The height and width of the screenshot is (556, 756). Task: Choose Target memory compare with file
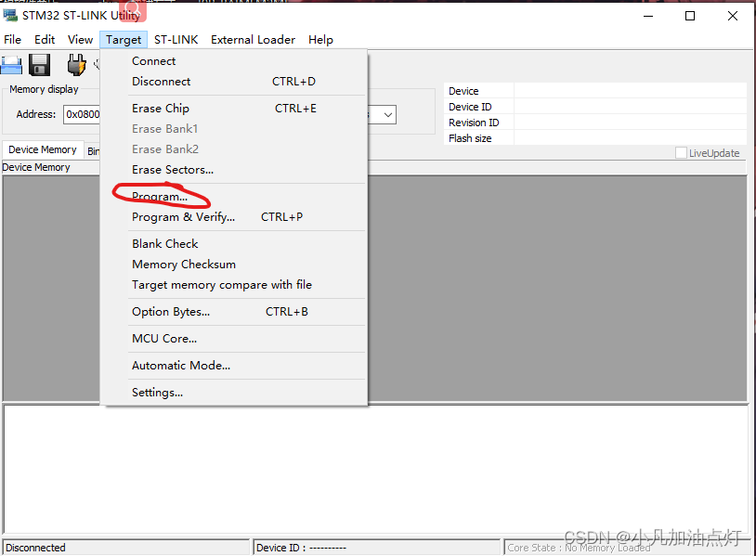pos(234,285)
